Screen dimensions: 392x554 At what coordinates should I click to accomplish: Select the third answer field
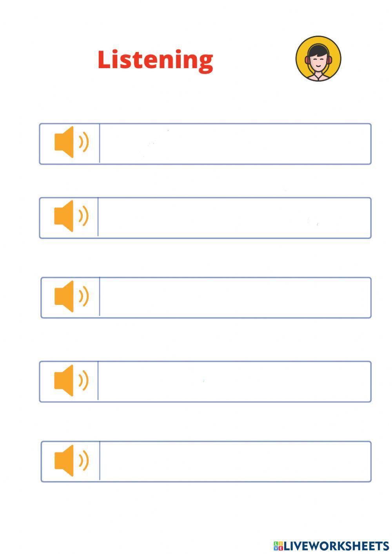[234, 298]
